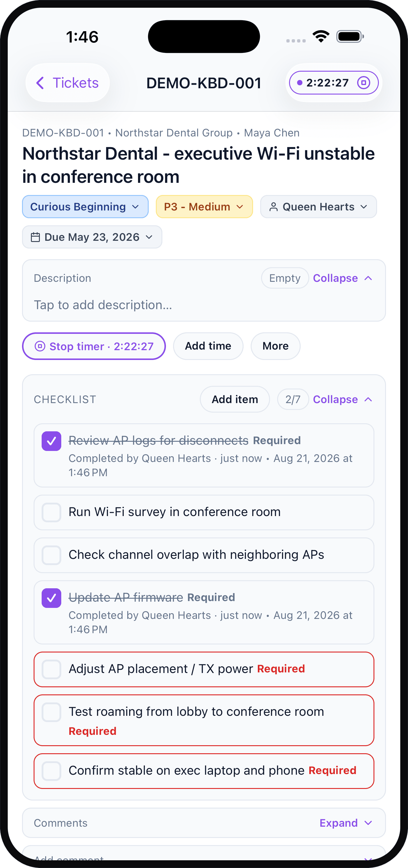Screen dimensions: 408x868
Task: Tap the Northstar Dental Group breadcrumb text
Action: point(174,133)
